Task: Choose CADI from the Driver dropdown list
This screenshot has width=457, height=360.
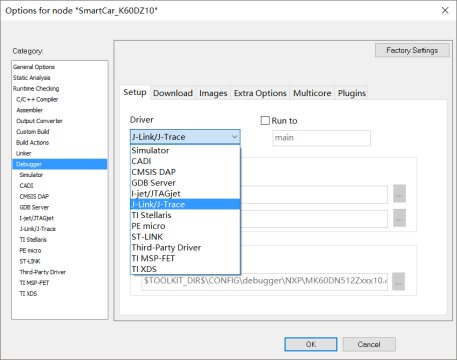Action: click(185, 161)
